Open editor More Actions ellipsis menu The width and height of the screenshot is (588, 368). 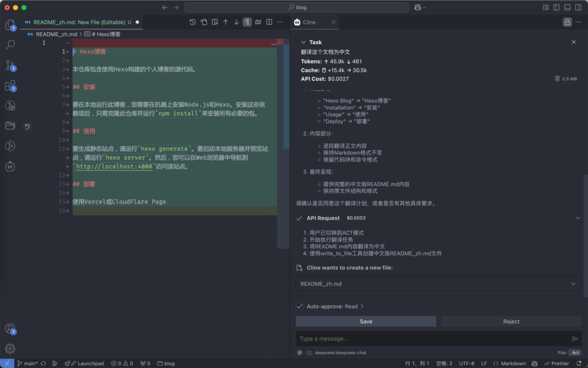click(280, 22)
